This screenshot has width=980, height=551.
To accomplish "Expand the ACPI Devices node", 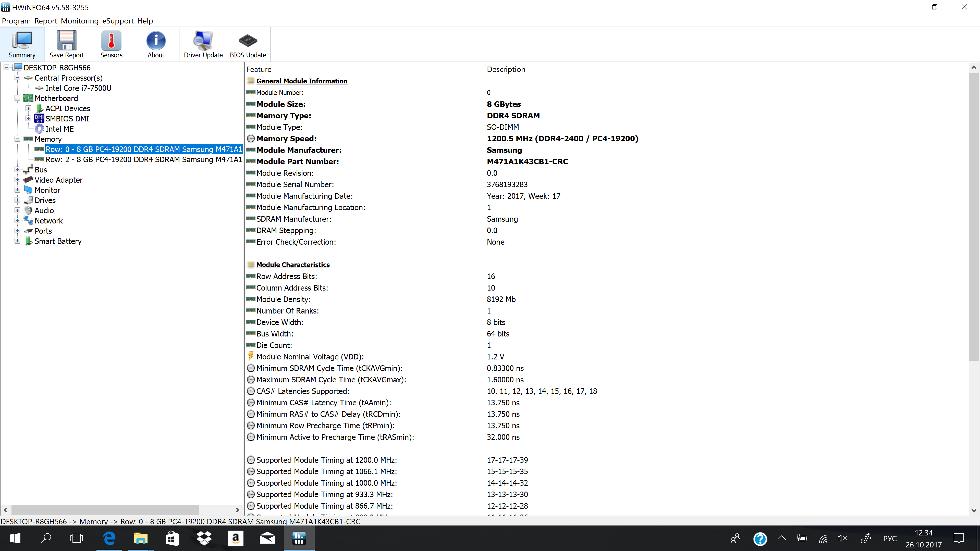I will pyautogui.click(x=28, y=108).
